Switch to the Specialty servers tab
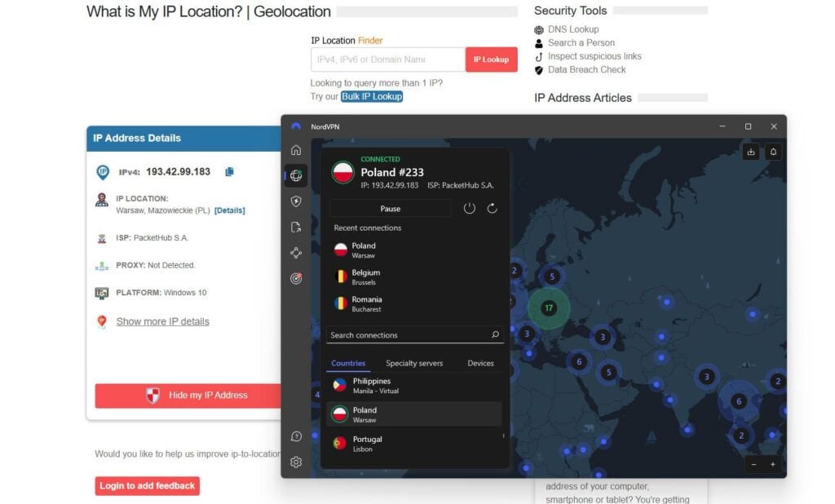 (x=414, y=364)
